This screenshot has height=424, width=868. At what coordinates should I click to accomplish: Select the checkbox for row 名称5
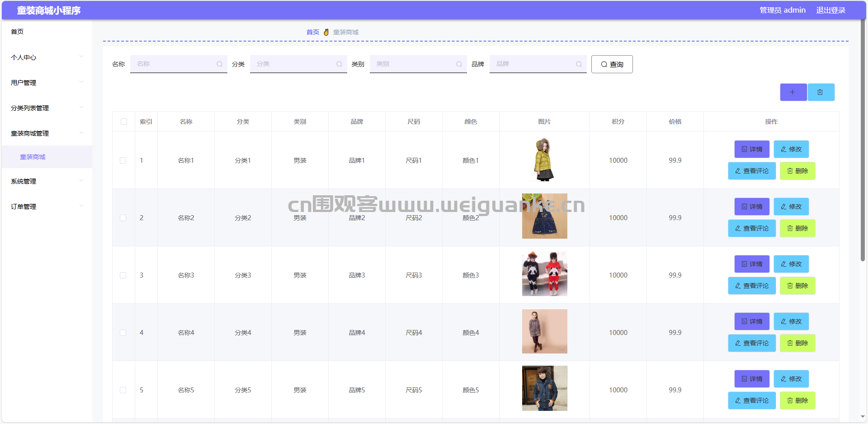pyautogui.click(x=123, y=390)
